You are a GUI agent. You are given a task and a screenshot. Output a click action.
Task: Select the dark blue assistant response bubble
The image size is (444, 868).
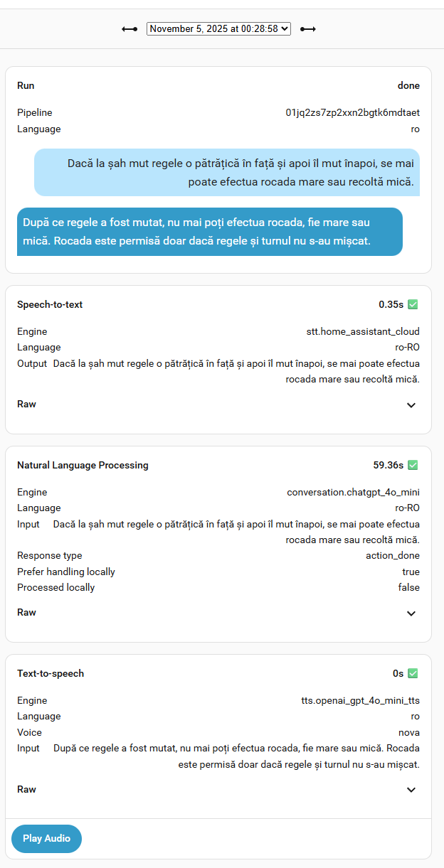coord(209,232)
